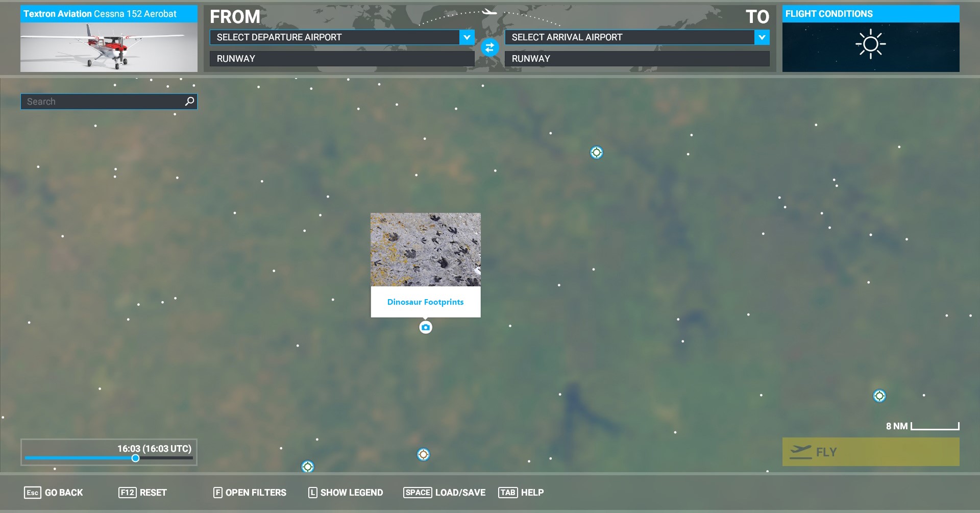This screenshot has width=980, height=513.
Task: Click Open Filters
Action: point(250,493)
